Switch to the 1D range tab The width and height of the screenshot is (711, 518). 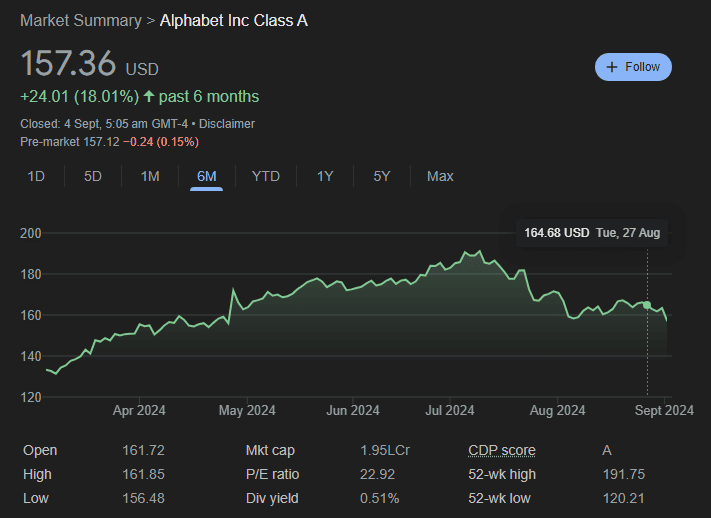36,176
